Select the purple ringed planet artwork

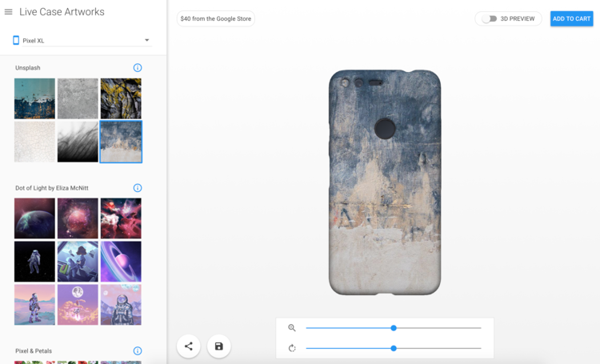pyautogui.click(x=121, y=262)
